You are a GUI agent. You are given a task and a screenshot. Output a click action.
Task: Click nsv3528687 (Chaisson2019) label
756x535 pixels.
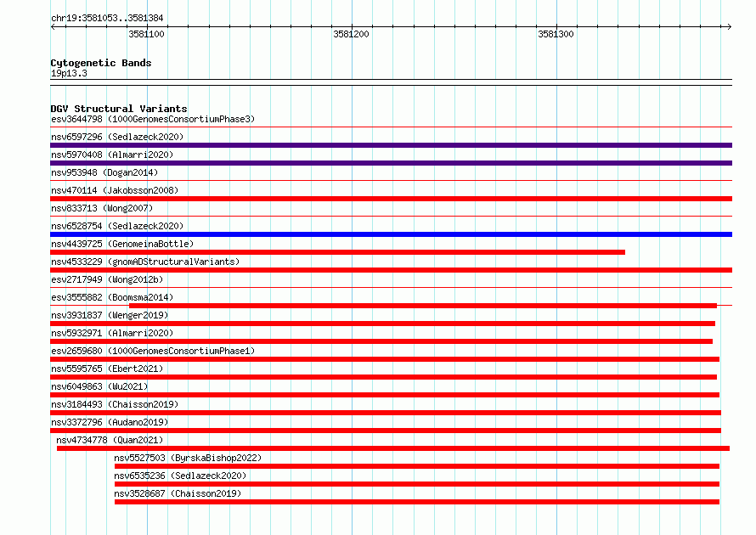(x=178, y=493)
